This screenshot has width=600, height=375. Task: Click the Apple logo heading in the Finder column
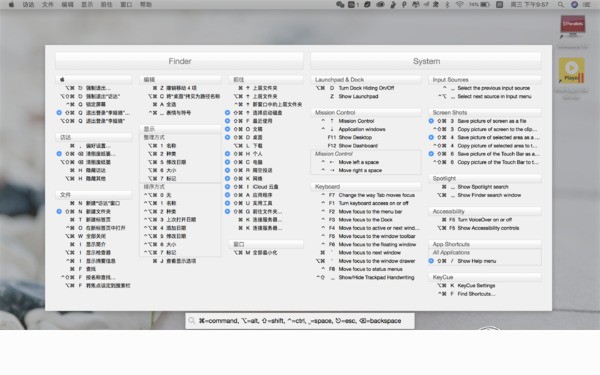point(94,80)
